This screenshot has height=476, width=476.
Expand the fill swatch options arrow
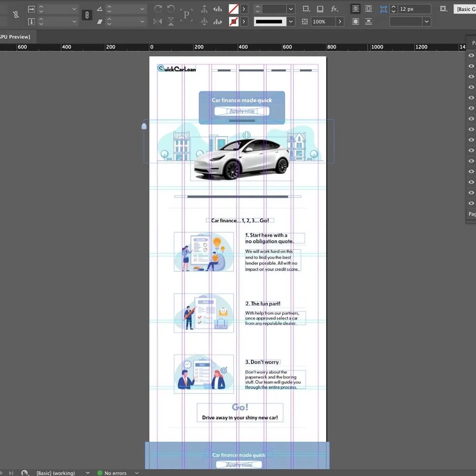click(x=244, y=9)
